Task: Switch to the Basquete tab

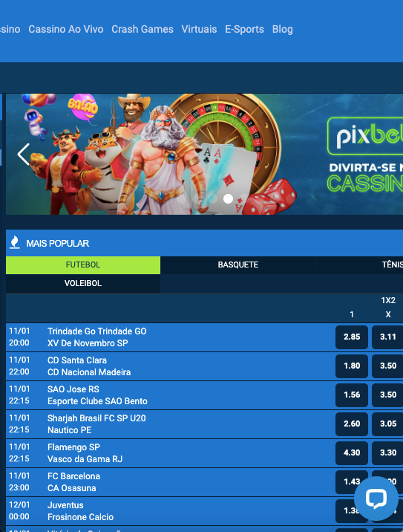Action: click(x=238, y=265)
